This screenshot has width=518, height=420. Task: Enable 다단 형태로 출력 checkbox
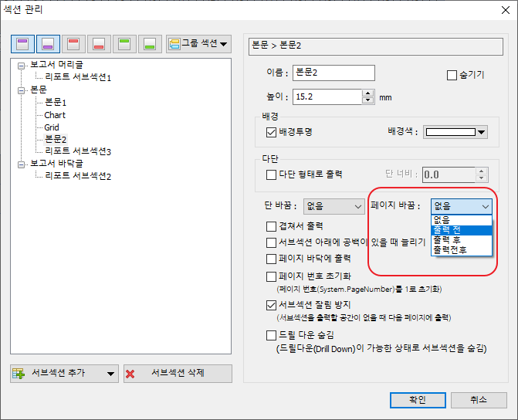click(271, 174)
